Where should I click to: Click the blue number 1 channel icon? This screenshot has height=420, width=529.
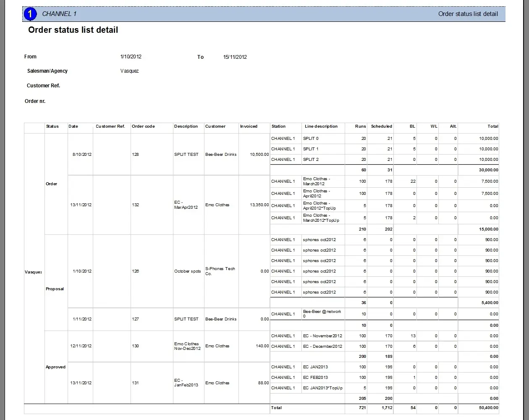pos(30,14)
